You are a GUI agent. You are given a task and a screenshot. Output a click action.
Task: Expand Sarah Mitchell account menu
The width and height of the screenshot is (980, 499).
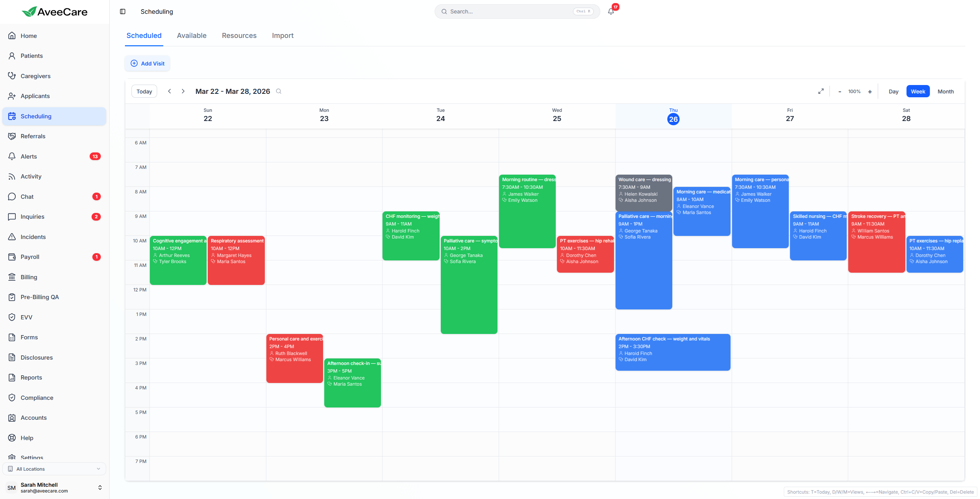(54, 488)
